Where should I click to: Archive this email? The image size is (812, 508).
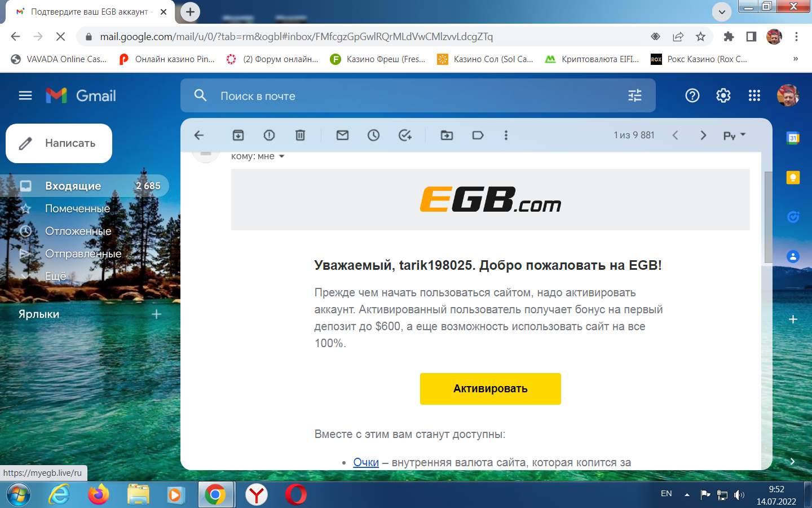[239, 135]
